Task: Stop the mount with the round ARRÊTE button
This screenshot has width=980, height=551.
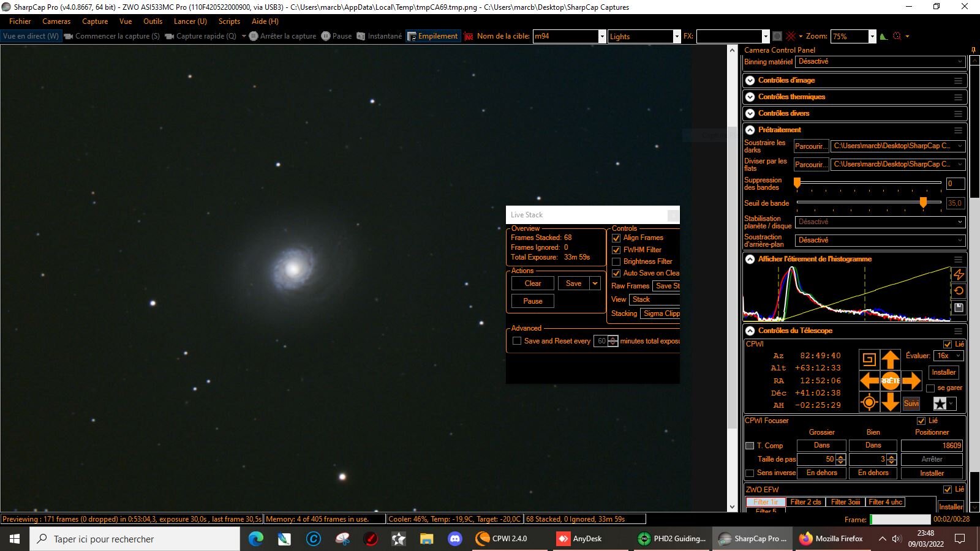Action: click(890, 381)
